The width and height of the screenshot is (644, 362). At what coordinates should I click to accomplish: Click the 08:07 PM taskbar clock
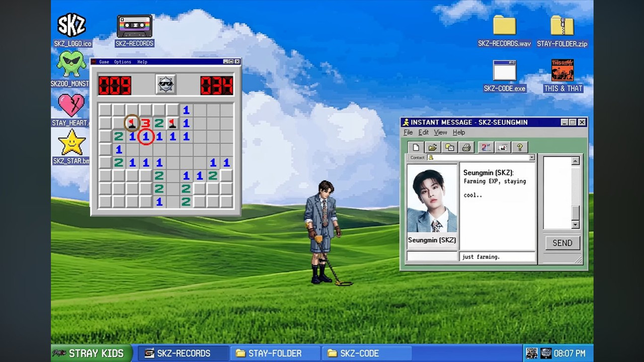570,353
